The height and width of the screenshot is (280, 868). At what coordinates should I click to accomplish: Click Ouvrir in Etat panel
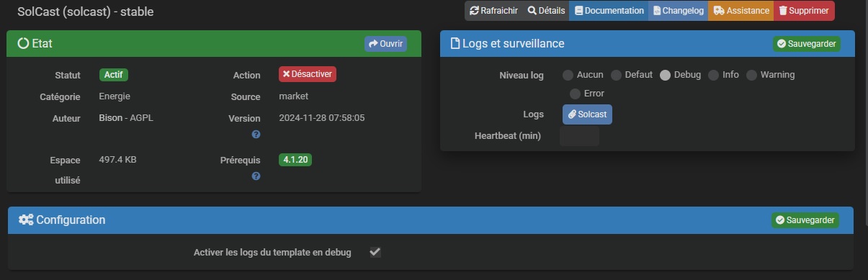[x=385, y=44]
